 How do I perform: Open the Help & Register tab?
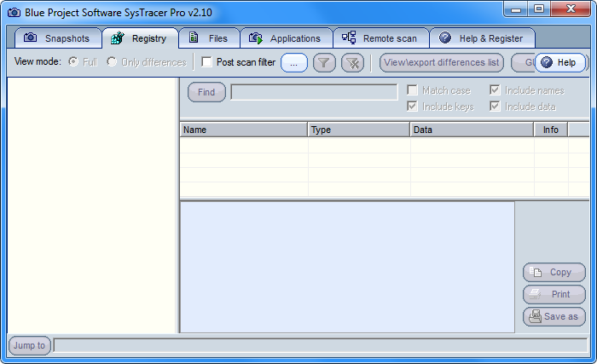click(x=483, y=38)
